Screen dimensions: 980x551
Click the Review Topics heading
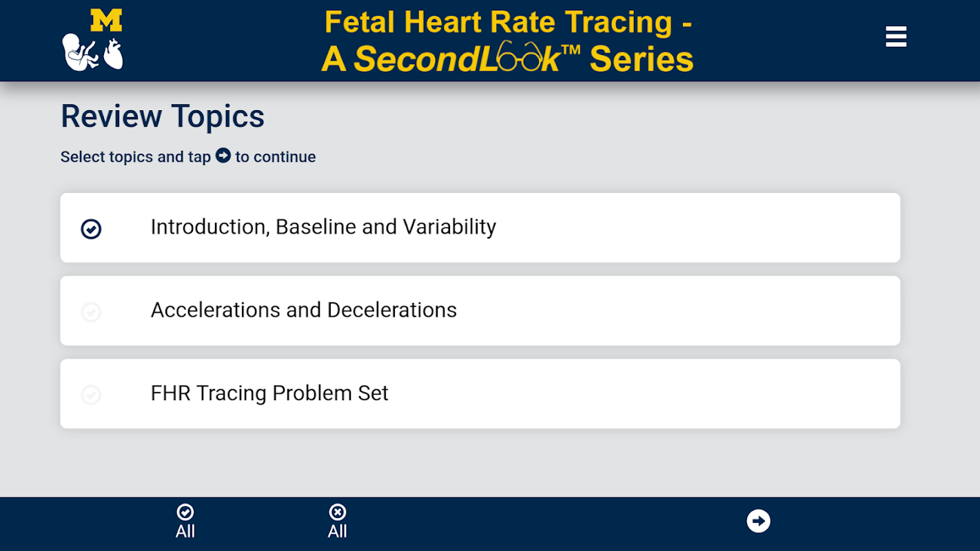click(163, 116)
